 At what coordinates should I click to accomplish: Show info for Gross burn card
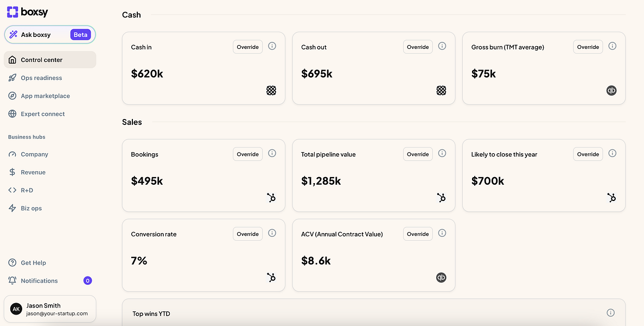(x=613, y=46)
